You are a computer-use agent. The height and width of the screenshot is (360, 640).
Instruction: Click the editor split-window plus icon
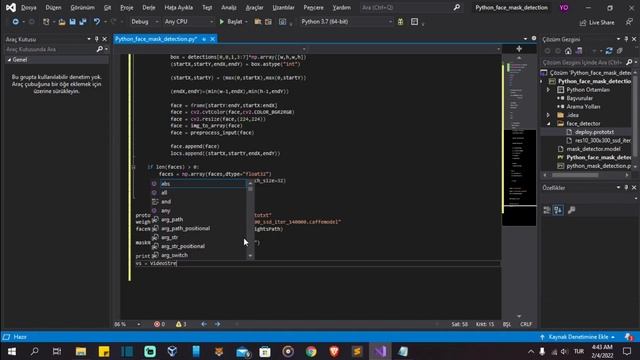[x=519, y=49]
